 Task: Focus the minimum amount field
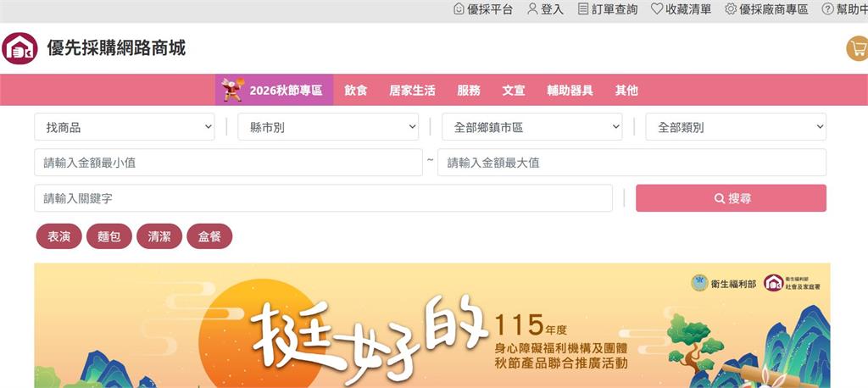pos(229,163)
